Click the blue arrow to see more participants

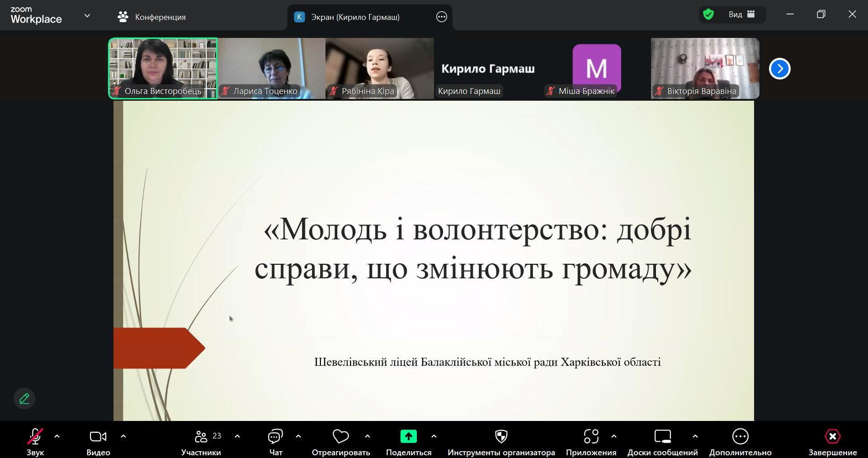pyautogui.click(x=779, y=68)
